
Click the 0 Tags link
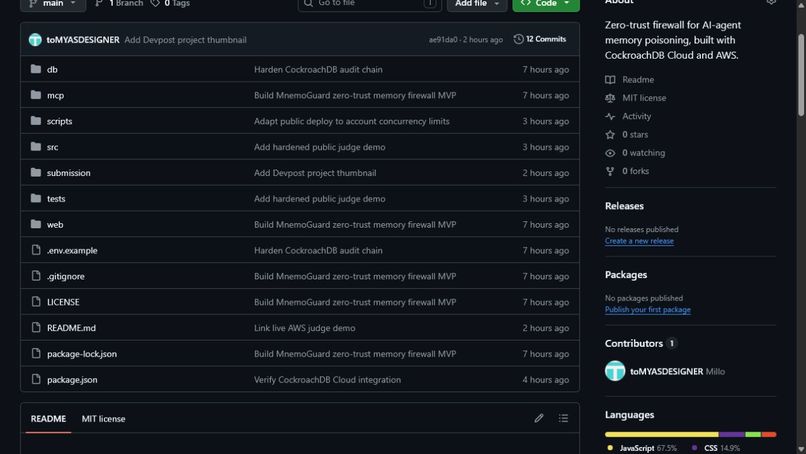click(x=171, y=4)
